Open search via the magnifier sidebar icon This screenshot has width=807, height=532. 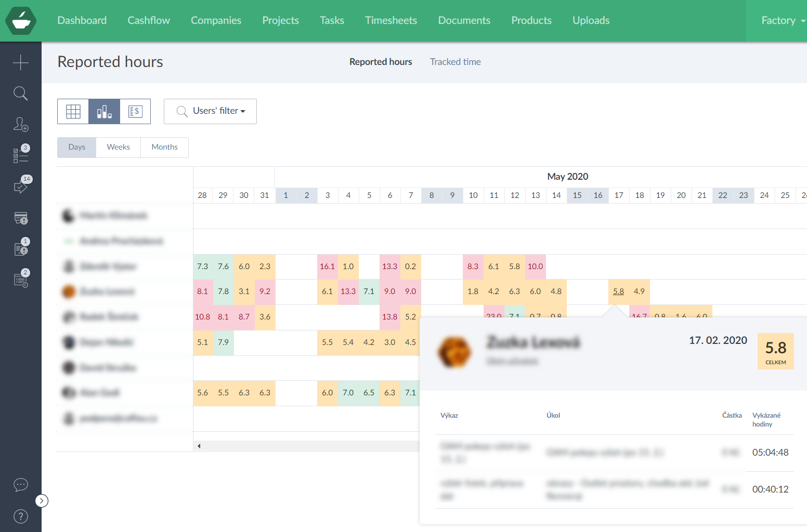pos(21,94)
